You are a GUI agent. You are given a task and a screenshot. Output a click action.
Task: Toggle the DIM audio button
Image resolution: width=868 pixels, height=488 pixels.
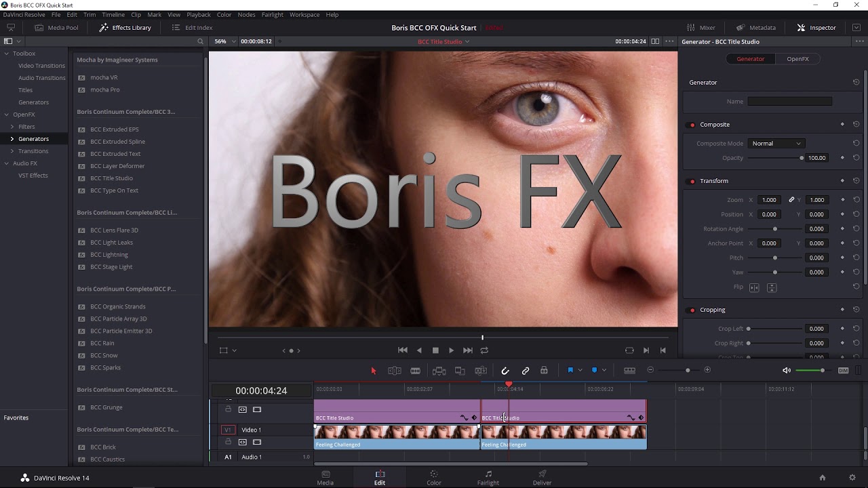coord(844,370)
